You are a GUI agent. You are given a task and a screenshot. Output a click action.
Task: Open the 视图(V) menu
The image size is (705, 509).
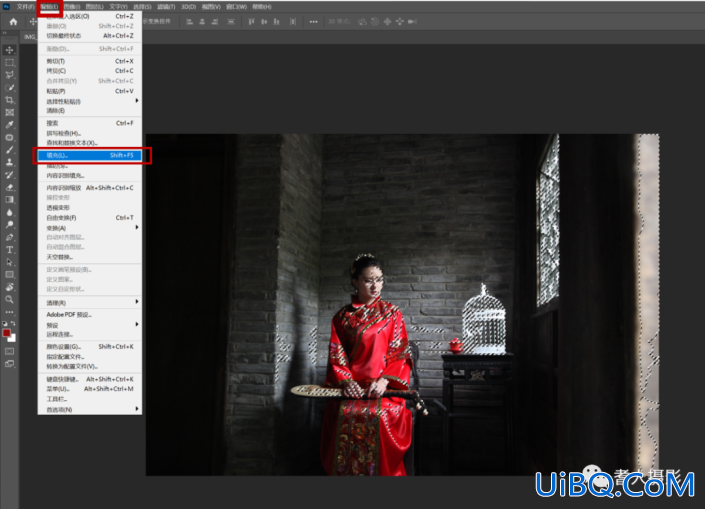click(211, 7)
